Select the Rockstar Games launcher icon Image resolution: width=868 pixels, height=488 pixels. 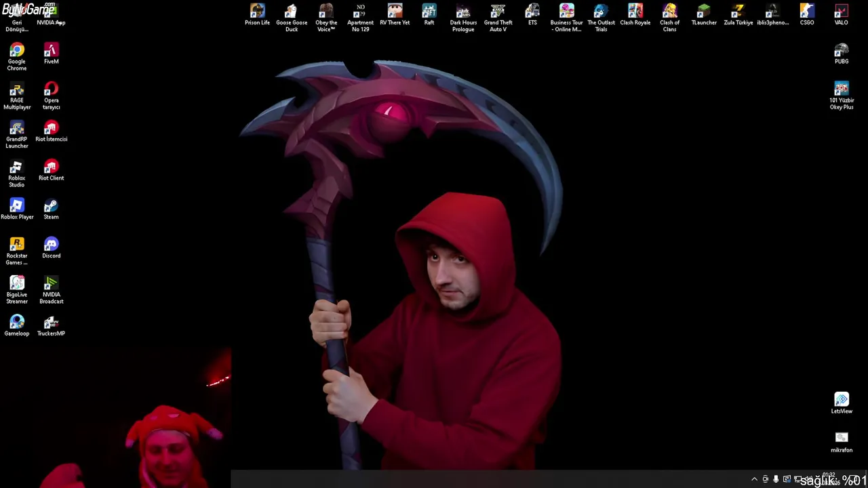(17, 251)
